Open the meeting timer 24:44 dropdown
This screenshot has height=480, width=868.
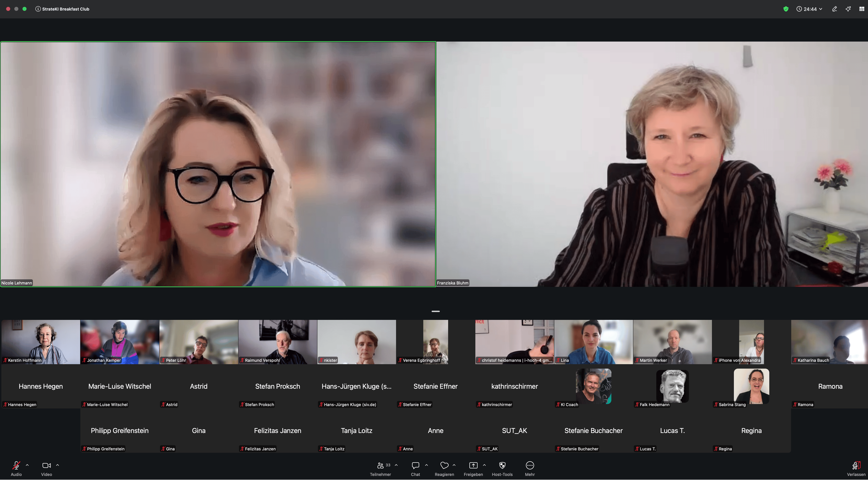click(809, 9)
